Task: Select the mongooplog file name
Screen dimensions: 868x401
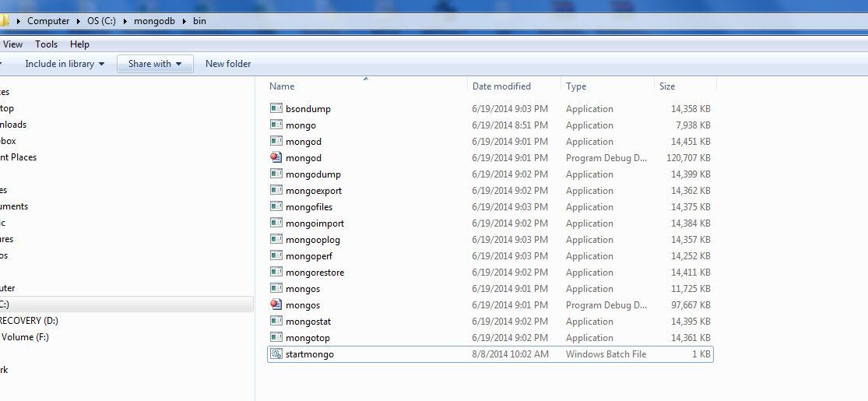Action: coord(313,239)
